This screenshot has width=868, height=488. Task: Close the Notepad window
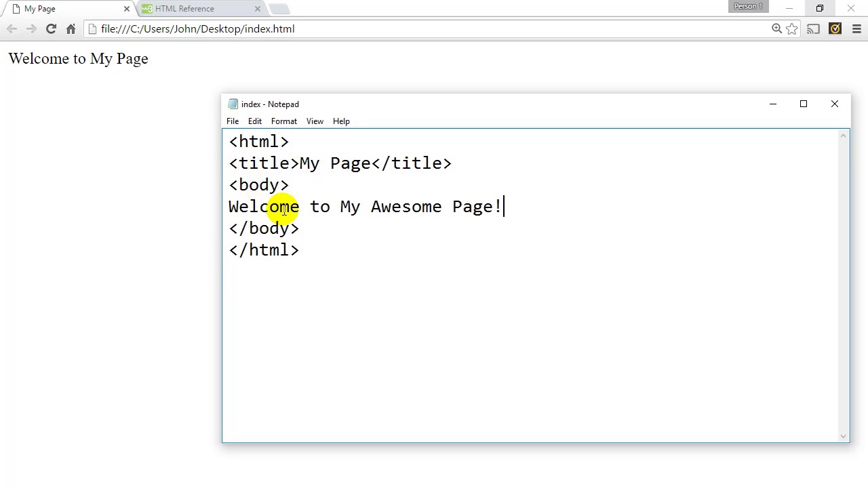pyautogui.click(x=835, y=104)
